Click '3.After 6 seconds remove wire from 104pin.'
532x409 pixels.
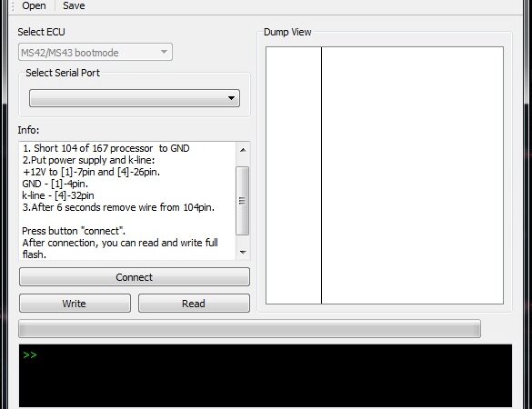click(118, 207)
